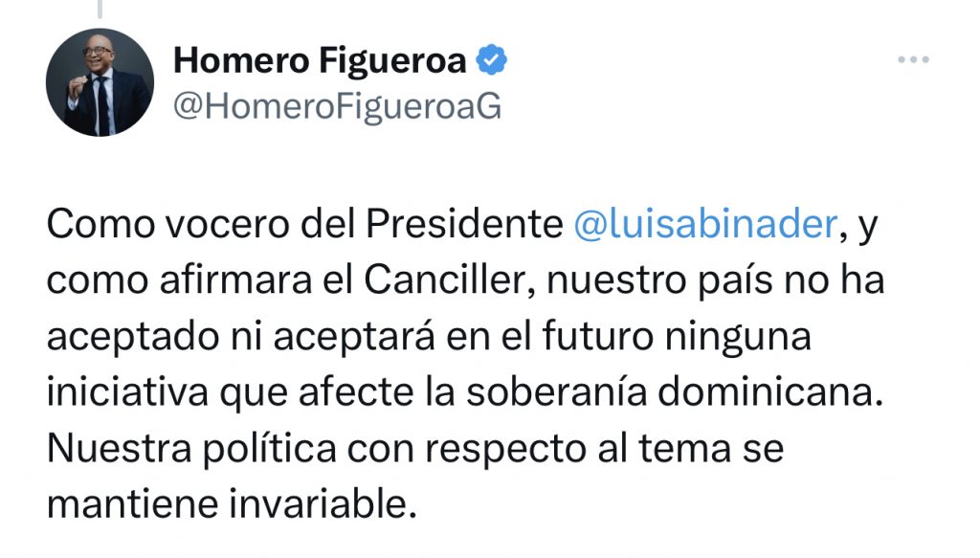Click the word "dominicana" in the tweet
The image size is (980, 558).
[x=765, y=392]
